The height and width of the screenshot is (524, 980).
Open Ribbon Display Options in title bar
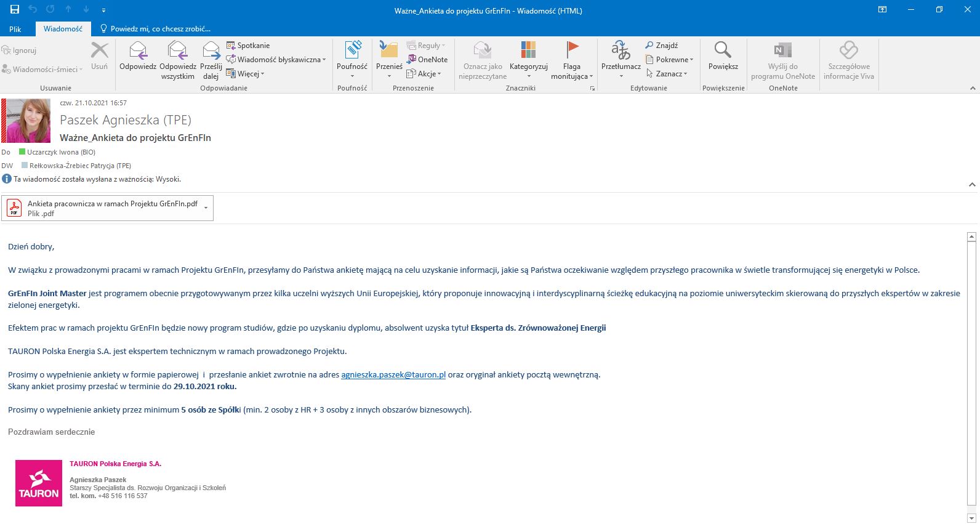pos(882,10)
